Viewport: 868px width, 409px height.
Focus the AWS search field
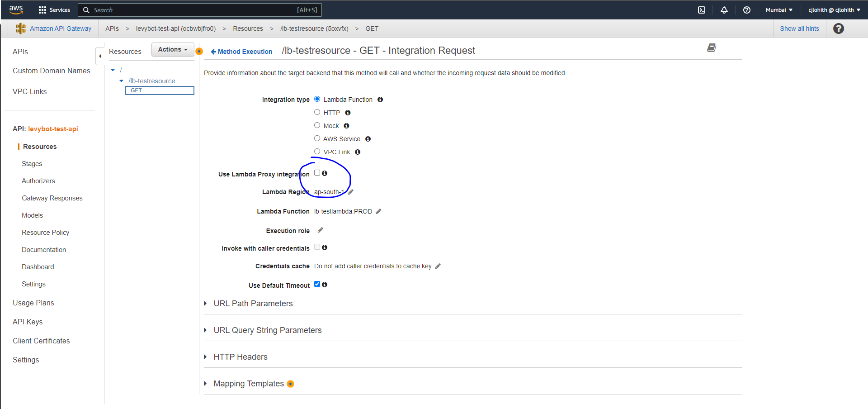pos(200,10)
